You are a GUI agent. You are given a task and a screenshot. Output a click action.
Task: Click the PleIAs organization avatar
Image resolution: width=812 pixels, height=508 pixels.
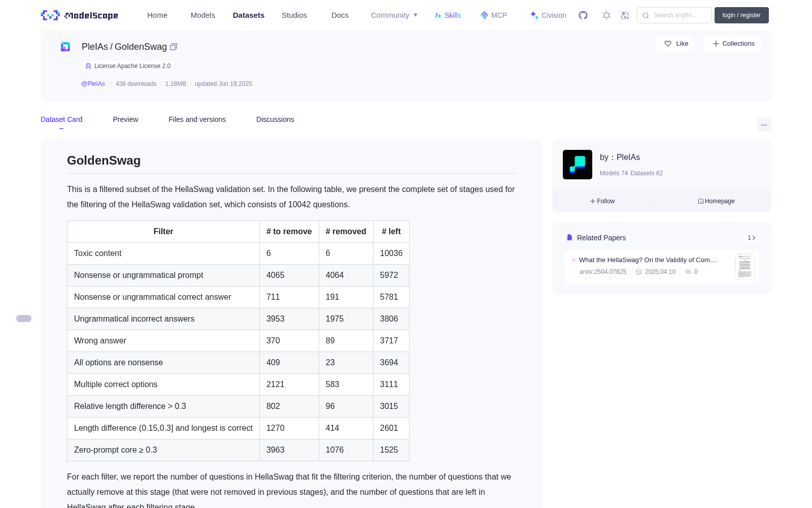[578, 165]
